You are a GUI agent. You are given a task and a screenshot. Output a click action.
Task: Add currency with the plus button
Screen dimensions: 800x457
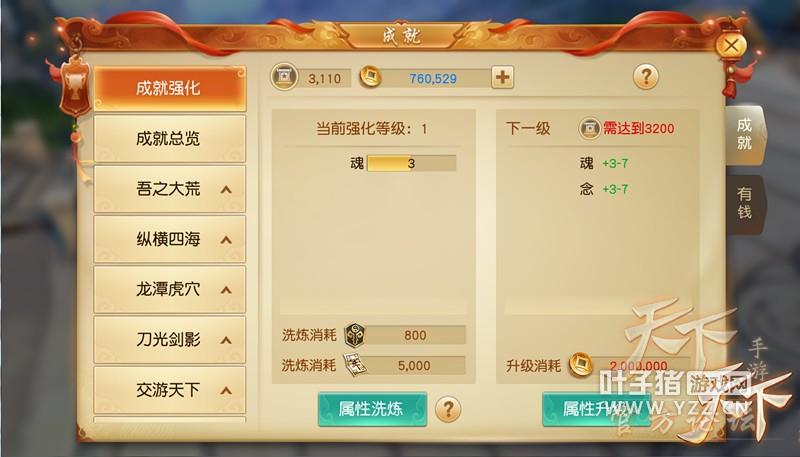[x=503, y=78]
